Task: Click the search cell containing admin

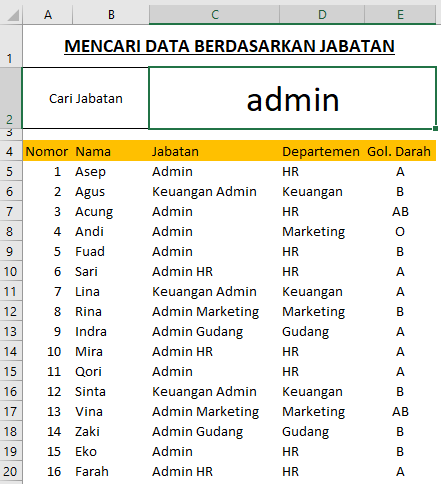Action: pos(292,98)
